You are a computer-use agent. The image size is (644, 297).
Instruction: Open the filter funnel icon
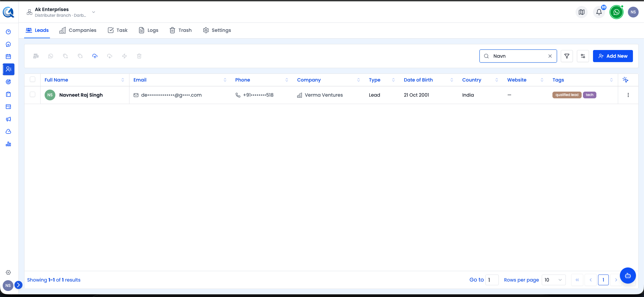[567, 56]
